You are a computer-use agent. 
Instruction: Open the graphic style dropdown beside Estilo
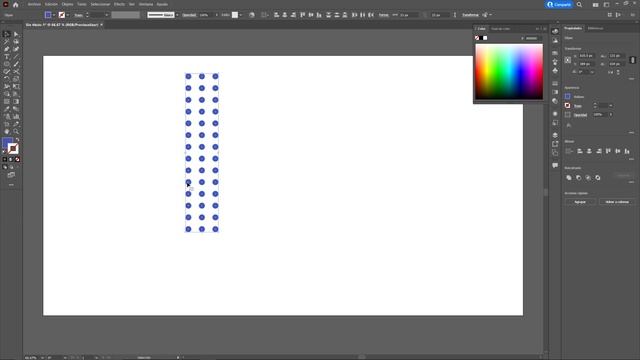(240, 15)
